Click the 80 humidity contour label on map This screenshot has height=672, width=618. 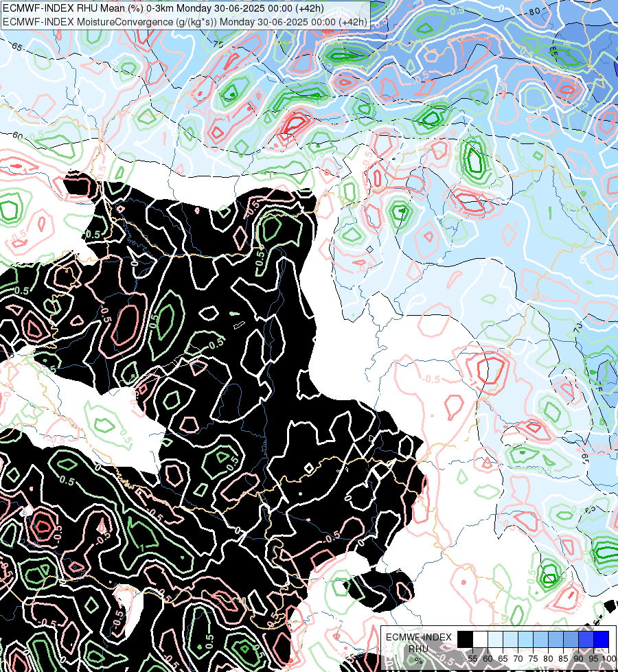pyautogui.click(x=534, y=12)
